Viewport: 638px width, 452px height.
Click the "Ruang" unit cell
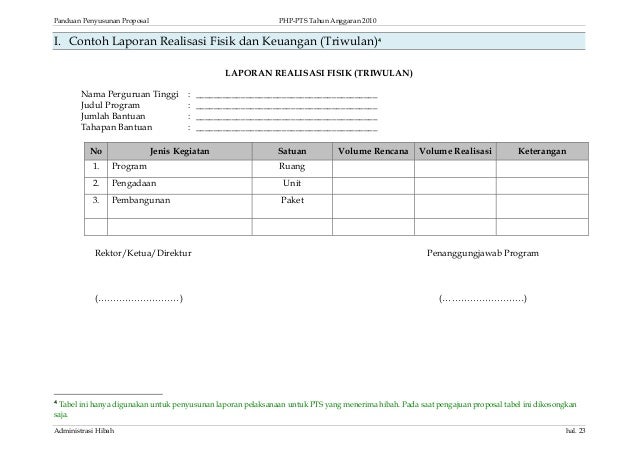292,167
